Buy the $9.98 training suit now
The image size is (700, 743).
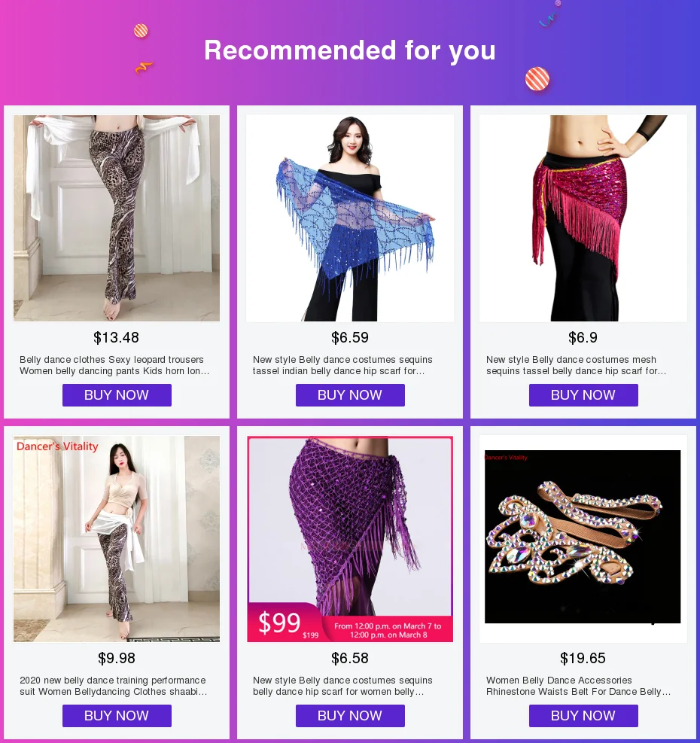click(117, 715)
